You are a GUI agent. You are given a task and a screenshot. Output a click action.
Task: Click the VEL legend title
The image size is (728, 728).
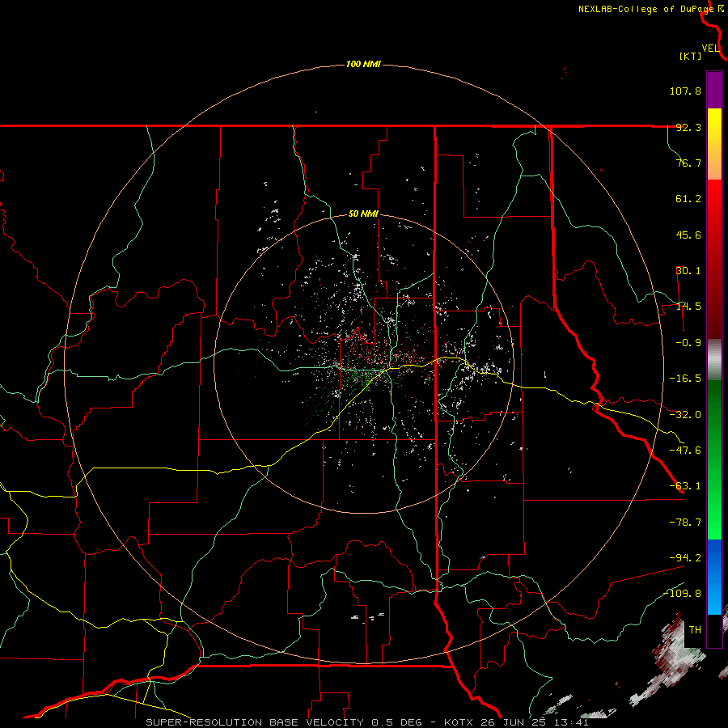(711, 49)
